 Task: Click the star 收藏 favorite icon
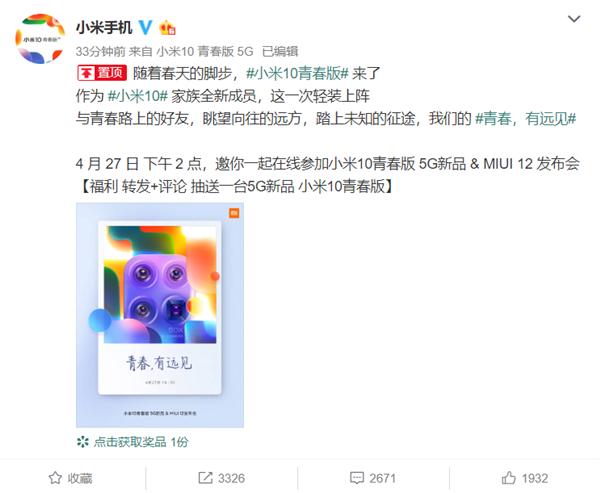click(55, 478)
